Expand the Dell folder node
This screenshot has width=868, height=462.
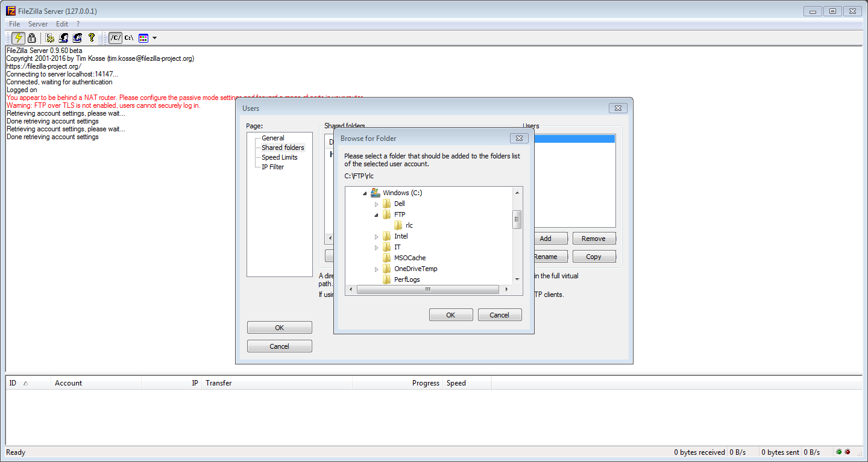(x=376, y=204)
